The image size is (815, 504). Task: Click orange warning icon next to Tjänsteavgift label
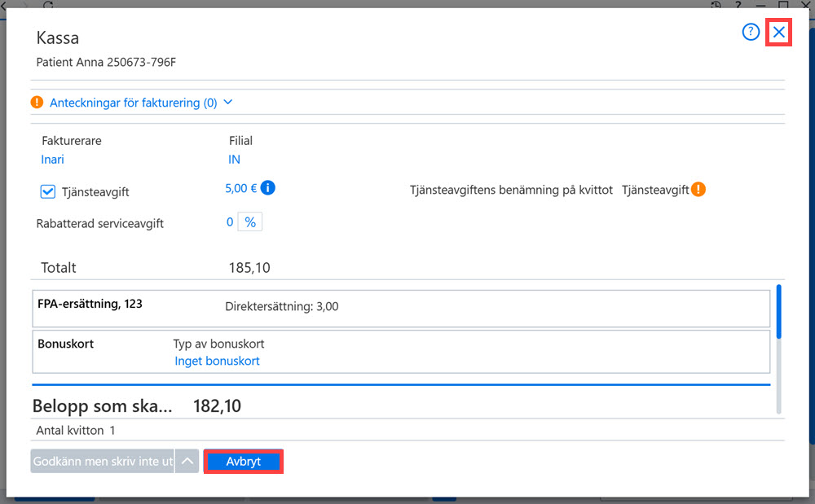click(x=698, y=190)
